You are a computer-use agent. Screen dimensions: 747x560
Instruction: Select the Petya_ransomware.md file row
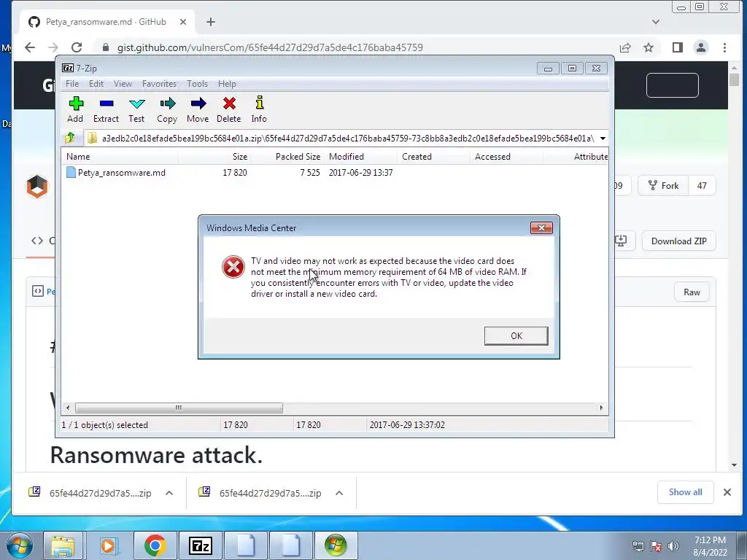point(230,172)
